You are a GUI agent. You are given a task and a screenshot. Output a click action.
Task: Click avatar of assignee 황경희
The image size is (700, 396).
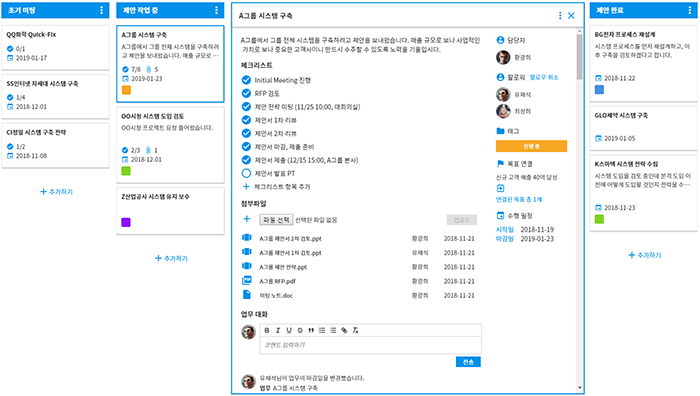503,57
